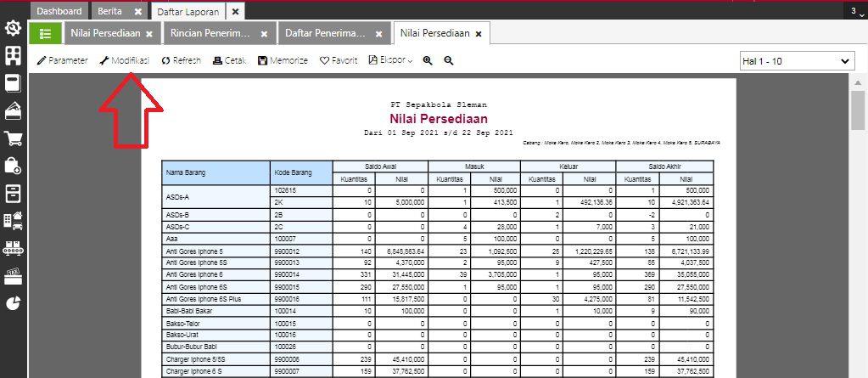Click item code '100007'
This screenshot has width=868, height=378.
pos(286,239)
